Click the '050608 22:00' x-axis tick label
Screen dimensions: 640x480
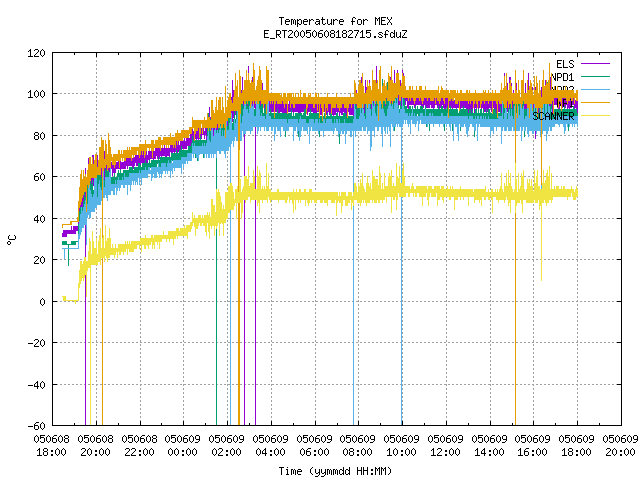tap(140, 446)
